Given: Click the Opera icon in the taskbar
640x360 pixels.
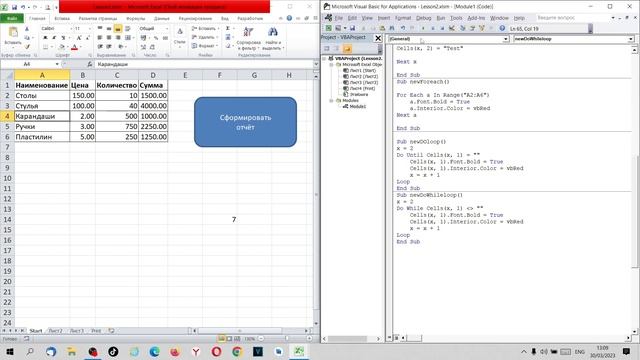Looking at the screenshot, I should (x=216, y=351).
